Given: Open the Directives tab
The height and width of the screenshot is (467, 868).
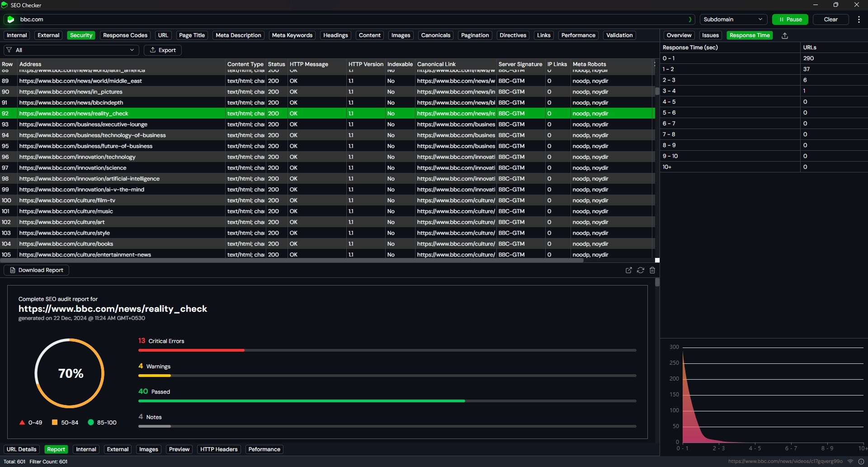Looking at the screenshot, I should tap(513, 35).
